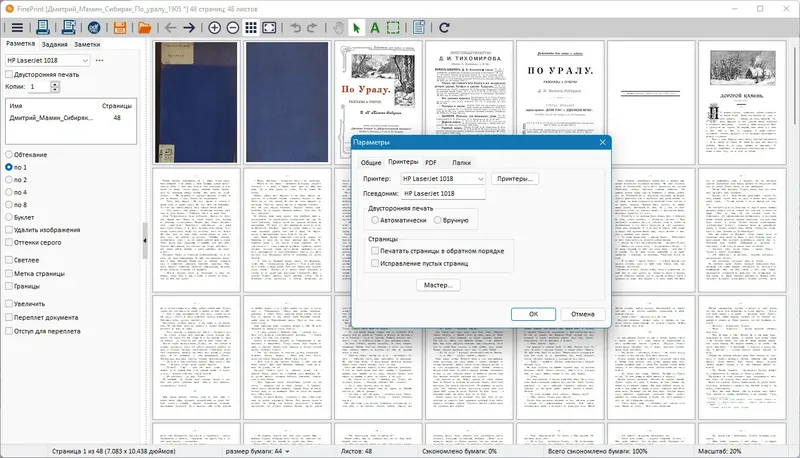Select the Буклет layout option
Viewport: 800px width, 458px height.
coord(9,217)
